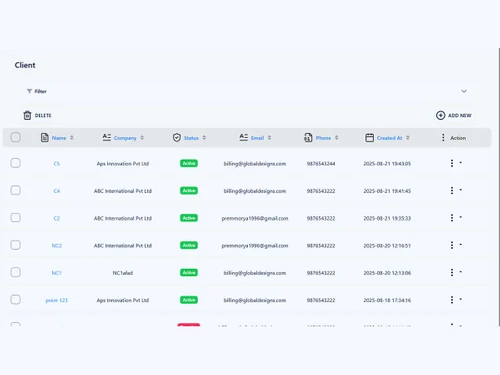The image size is (500, 375).
Task: Open the C2 client link
Action: (x=57, y=218)
